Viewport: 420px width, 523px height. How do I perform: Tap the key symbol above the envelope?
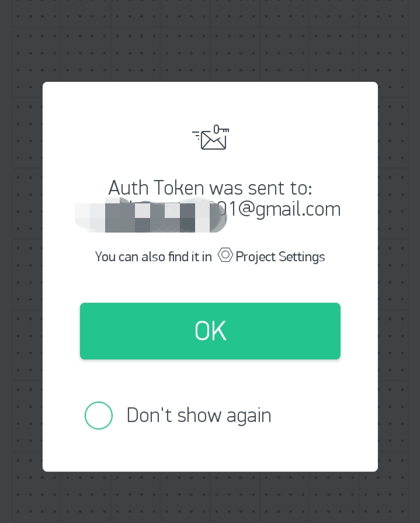click(x=221, y=129)
